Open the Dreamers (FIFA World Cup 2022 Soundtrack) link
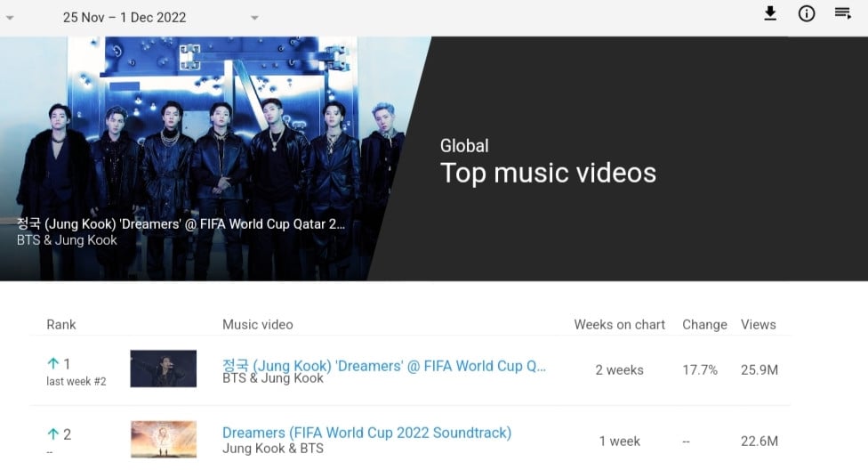This screenshot has height=470, width=868. pos(366,433)
